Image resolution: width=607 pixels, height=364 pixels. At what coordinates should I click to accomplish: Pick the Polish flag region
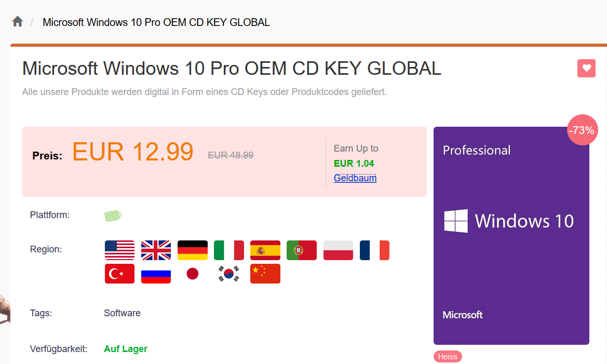[338, 250]
